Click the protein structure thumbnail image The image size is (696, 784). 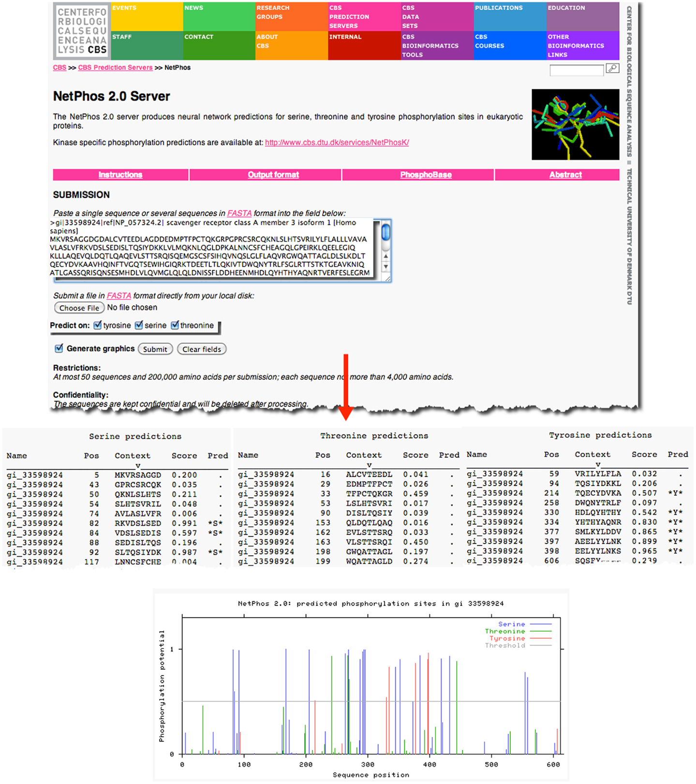575,124
